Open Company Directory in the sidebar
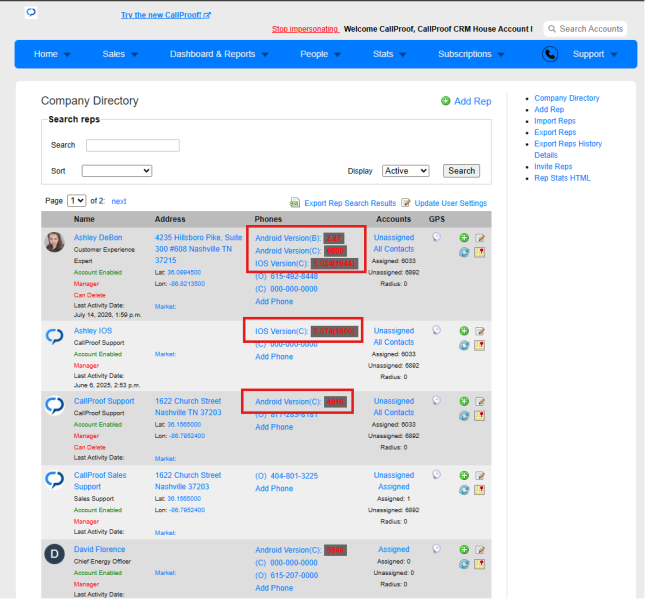 (566, 98)
